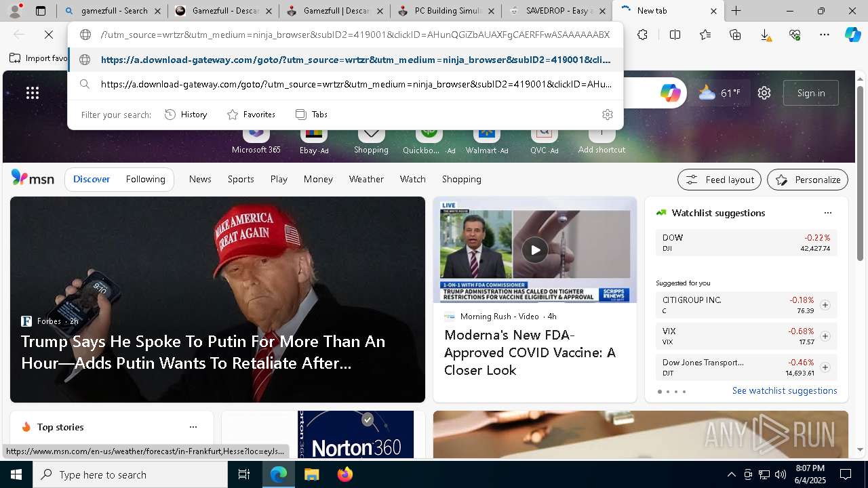Filter search by Tabs
This screenshot has width=868, height=488.
(x=311, y=115)
